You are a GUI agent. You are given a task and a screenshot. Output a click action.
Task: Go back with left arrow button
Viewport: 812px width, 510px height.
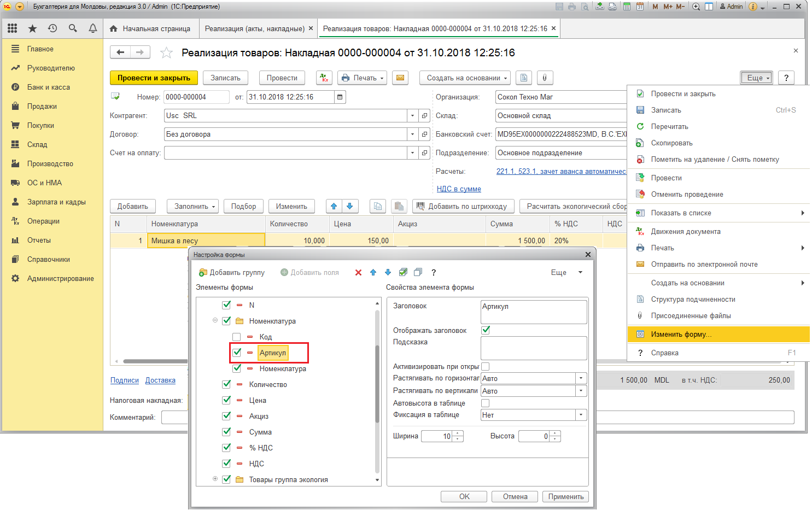coord(120,52)
